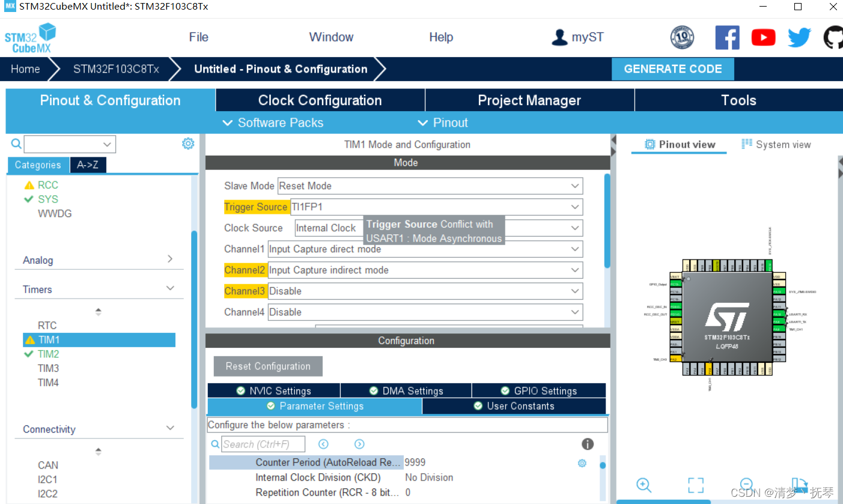Open the File menu
The width and height of the screenshot is (843, 504).
(x=199, y=37)
